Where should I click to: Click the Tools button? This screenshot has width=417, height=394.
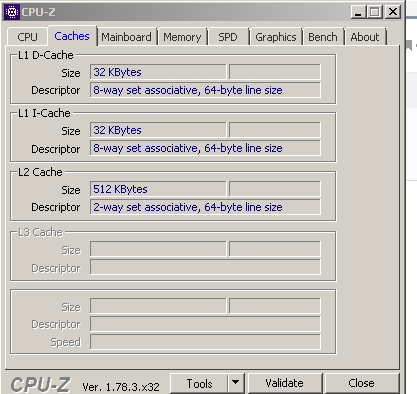[x=199, y=383]
